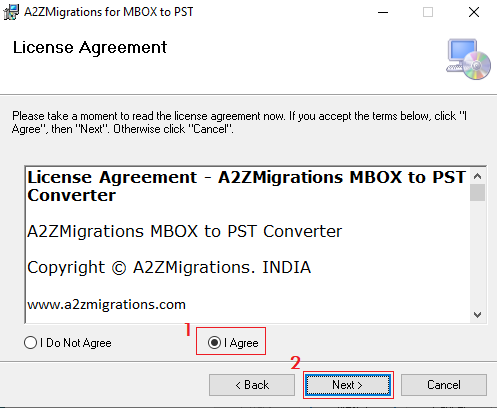
Task: Click the A2ZMigrations MBOX to PST Converter line
Action: coord(184,231)
